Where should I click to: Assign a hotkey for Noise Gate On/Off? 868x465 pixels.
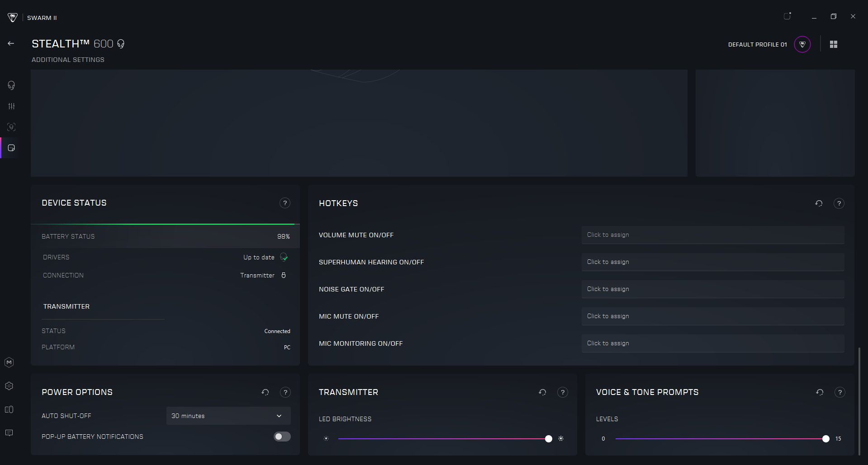pos(713,289)
